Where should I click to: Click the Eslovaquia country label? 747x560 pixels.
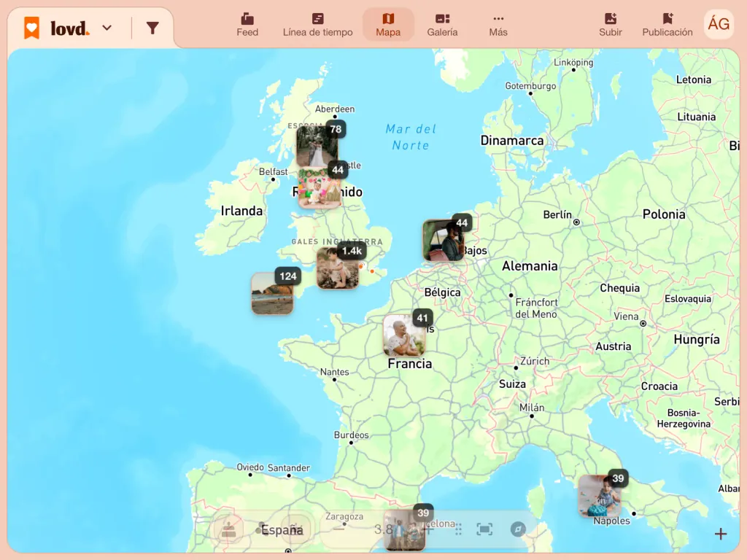tap(688, 298)
